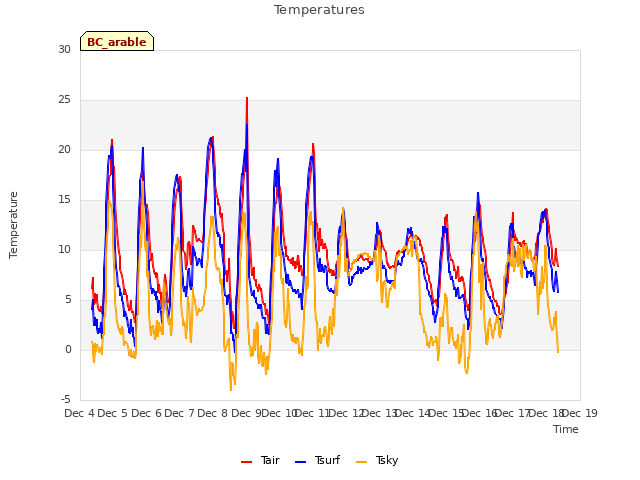
Task: Click the y-axis value 20
Action: click(64, 149)
